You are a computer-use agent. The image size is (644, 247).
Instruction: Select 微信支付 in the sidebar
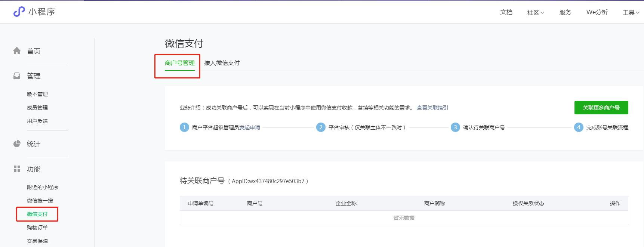pos(37,214)
